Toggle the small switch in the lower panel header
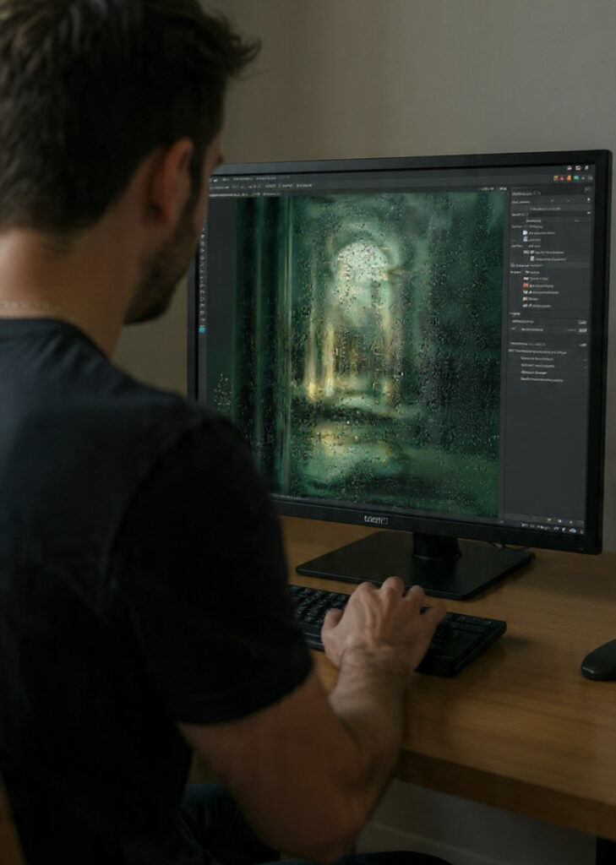The image size is (616, 865). [582, 344]
